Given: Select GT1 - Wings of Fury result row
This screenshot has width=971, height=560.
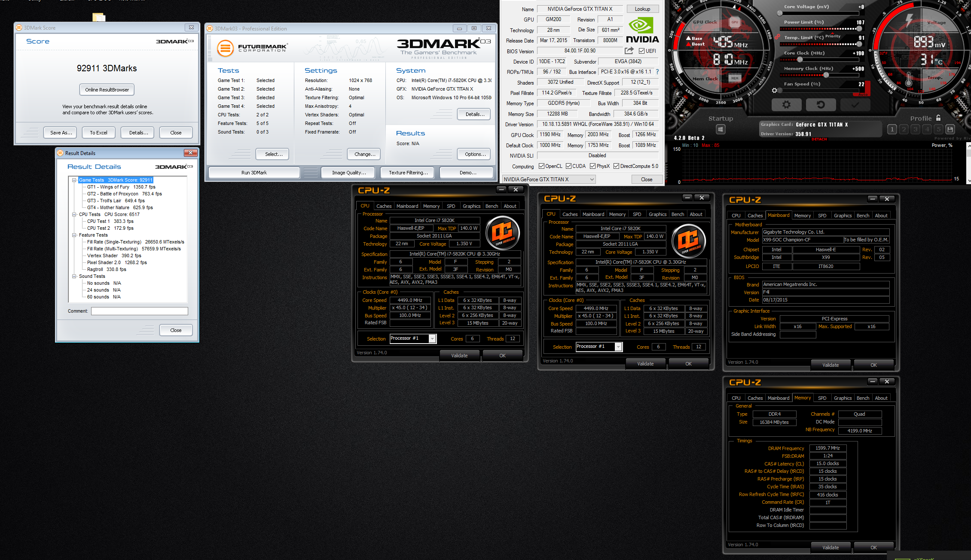Looking at the screenshot, I should click(121, 187).
